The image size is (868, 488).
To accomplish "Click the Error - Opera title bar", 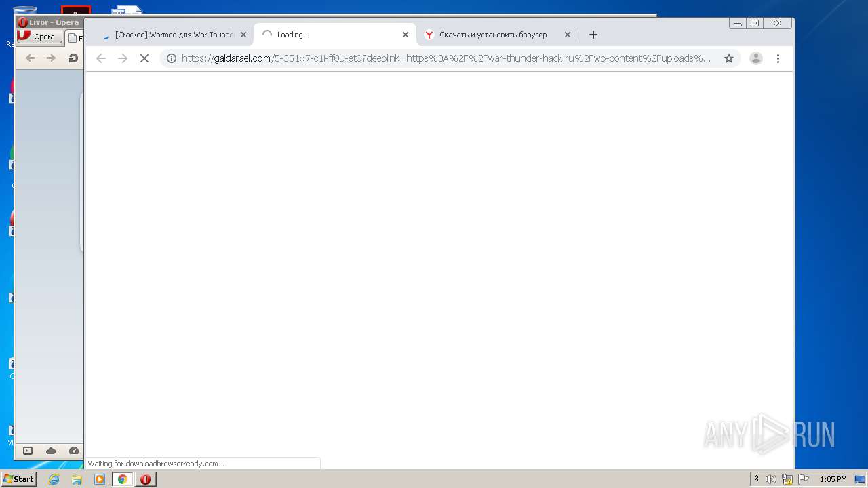I will pos(50,22).
